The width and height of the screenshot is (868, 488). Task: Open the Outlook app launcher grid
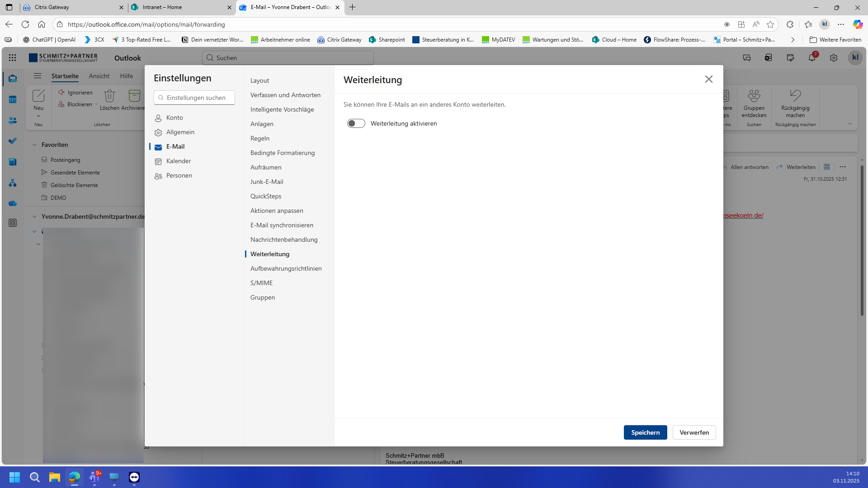tap(12, 58)
